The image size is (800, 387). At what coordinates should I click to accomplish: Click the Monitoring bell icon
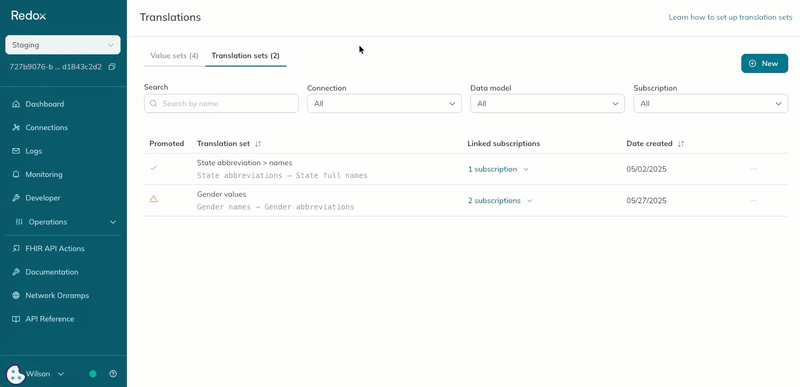[x=16, y=174]
